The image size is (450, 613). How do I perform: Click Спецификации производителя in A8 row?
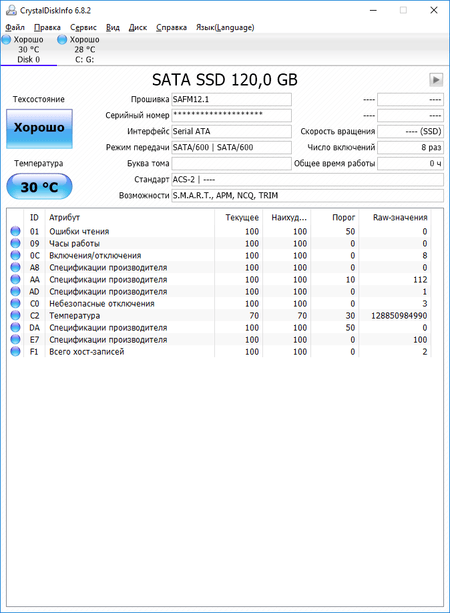(108, 268)
